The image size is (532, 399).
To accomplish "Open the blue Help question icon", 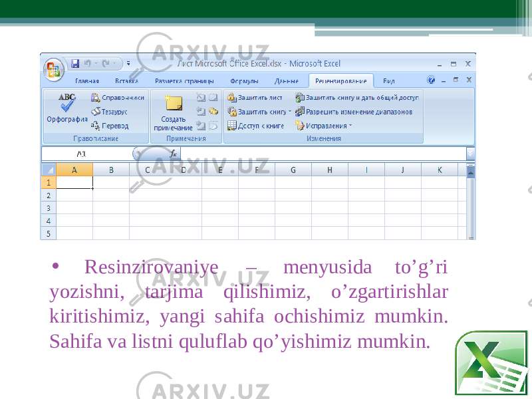I will [x=431, y=80].
